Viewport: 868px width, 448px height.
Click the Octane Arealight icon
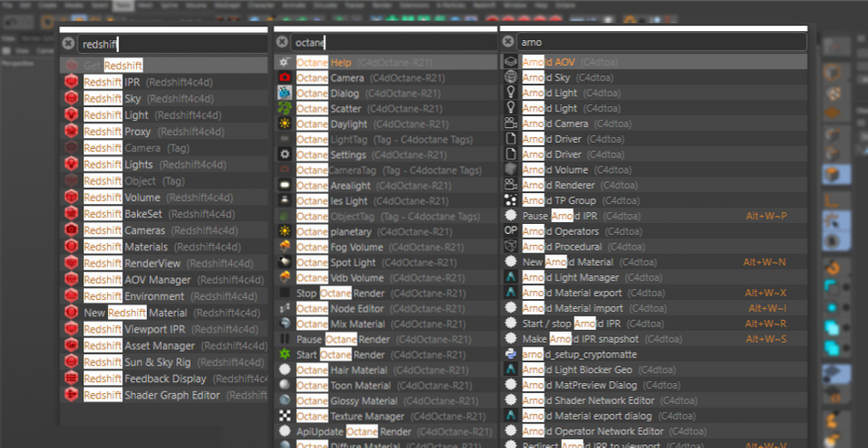284,186
